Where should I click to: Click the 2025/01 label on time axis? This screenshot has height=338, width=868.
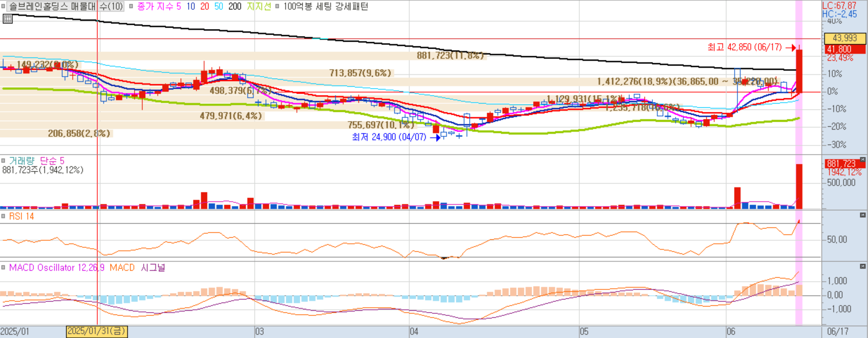(15, 331)
